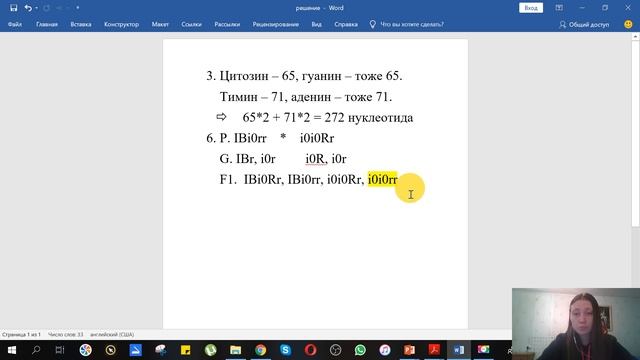The height and width of the screenshot is (360, 640).
Task: Click the Word icon in the taskbar
Action: 459,350
